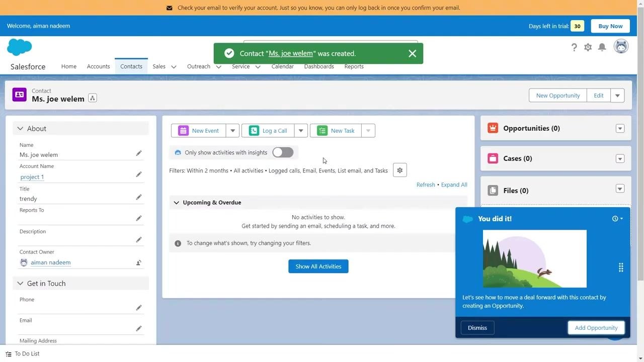The width and height of the screenshot is (644, 362).
Task: Click the walkthrough drag handle dots
Action: point(621,267)
